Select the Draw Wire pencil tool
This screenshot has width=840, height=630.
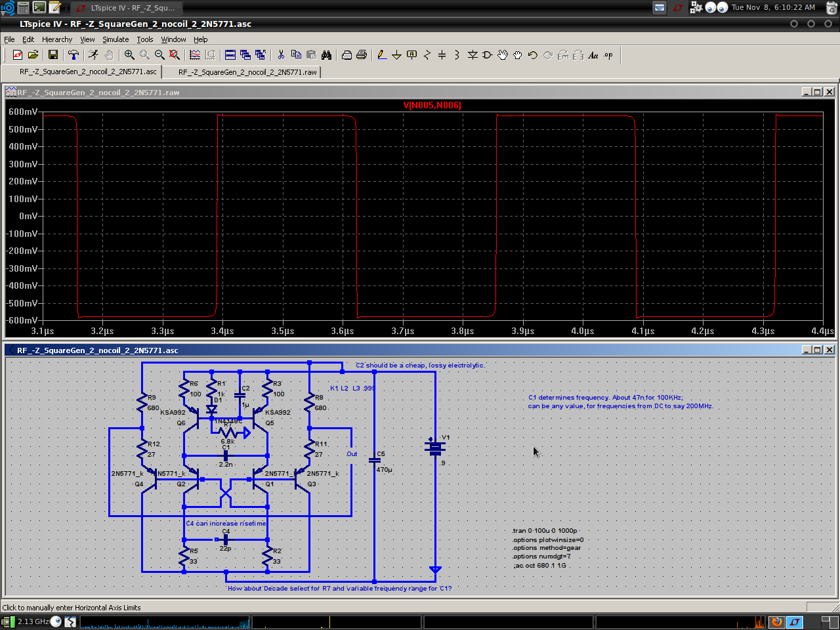click(x=381, y=55)
